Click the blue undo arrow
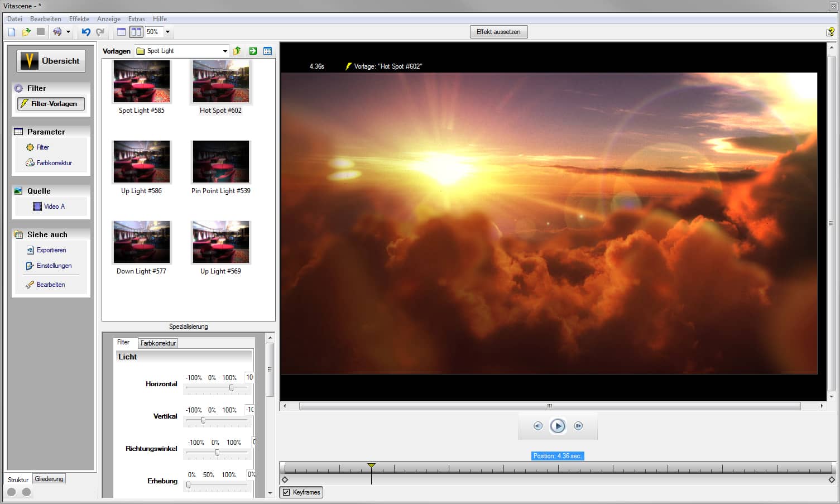 coord(85,32)
